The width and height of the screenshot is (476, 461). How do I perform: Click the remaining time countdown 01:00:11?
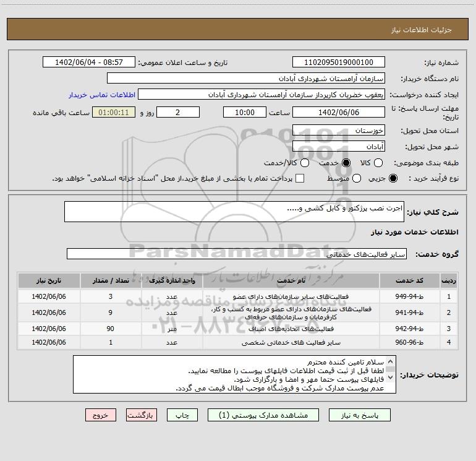click(114, 112)
